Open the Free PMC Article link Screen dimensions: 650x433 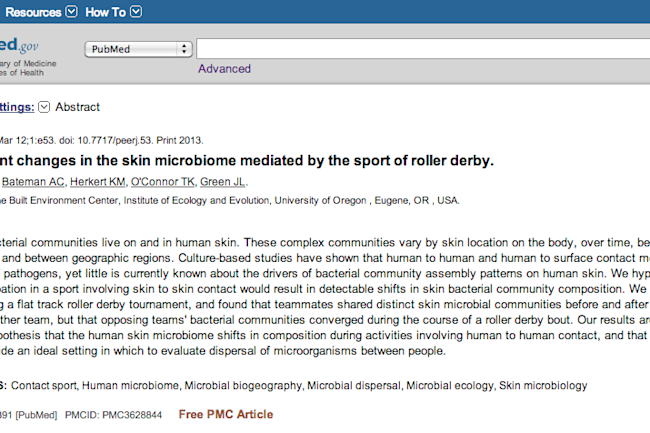click(x=226, y=414)
